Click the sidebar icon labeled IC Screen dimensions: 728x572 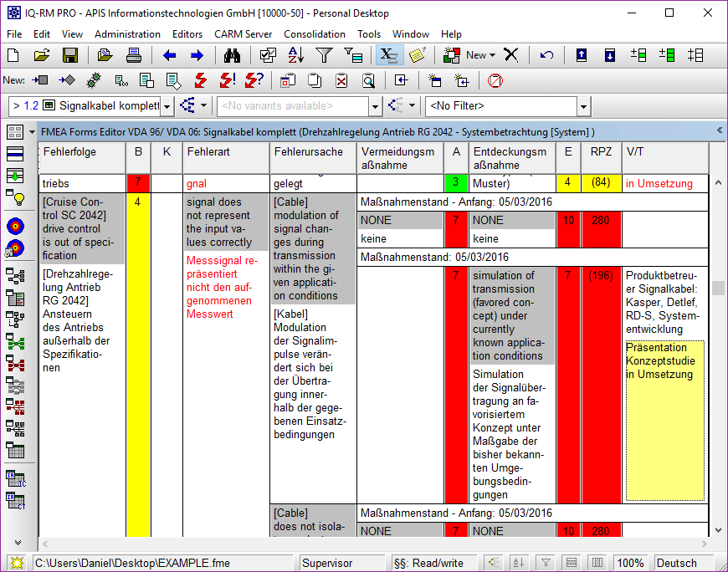(16, 478)
